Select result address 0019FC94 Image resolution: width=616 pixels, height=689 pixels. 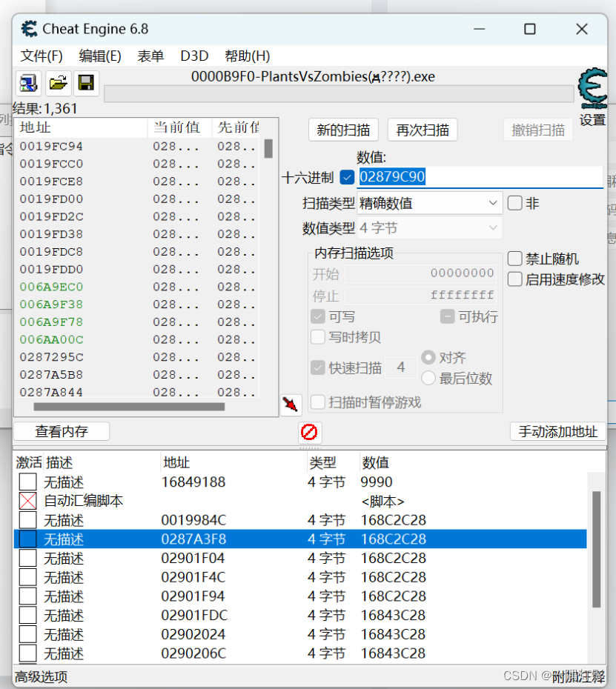(x=51, y=147)
